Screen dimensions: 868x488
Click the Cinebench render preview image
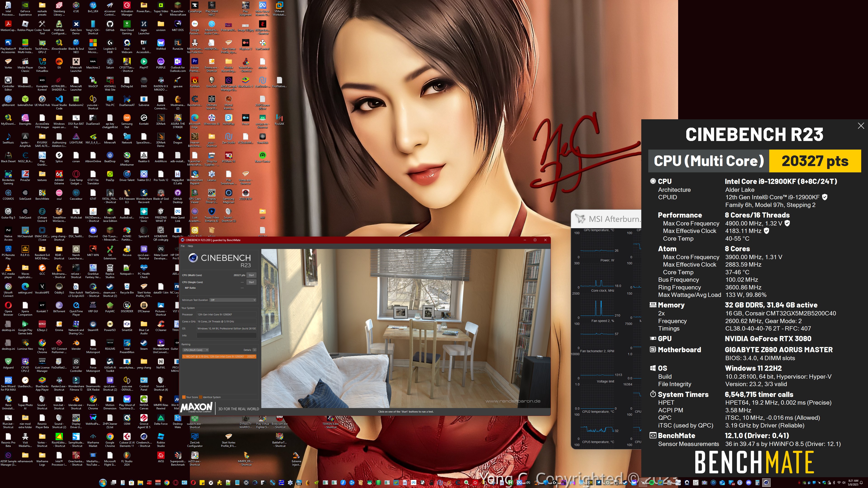coord(406,328)
